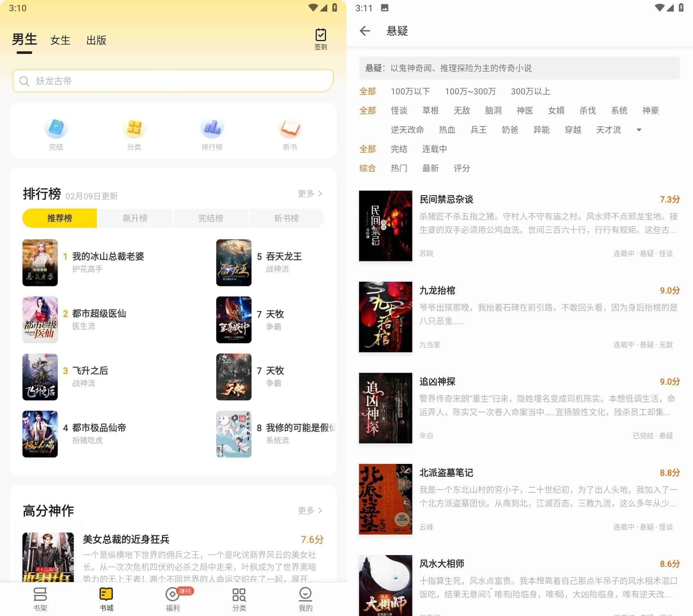Sort results by 评分 rating
The width and height of the screenshot is (693, 616).
click(461, 168)
